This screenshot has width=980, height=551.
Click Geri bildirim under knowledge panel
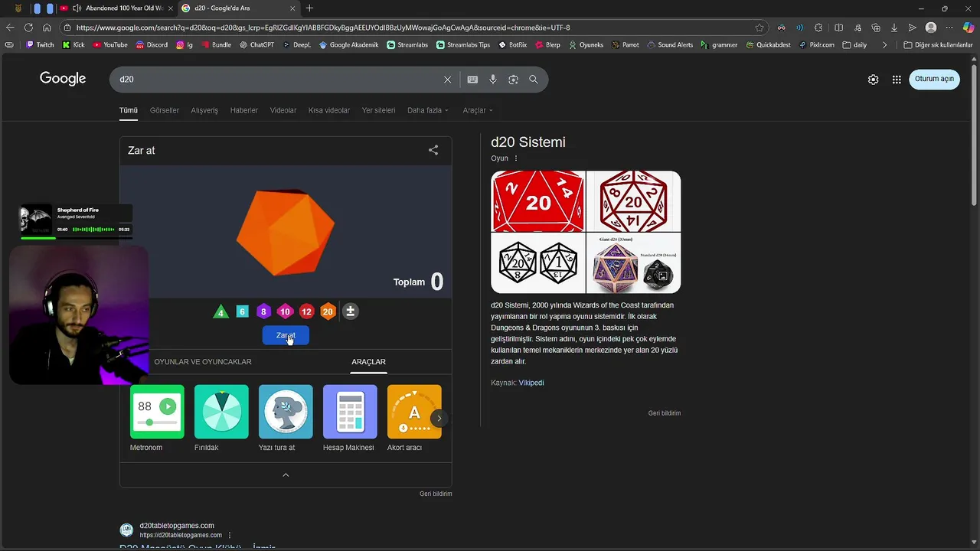click(665, 413)
